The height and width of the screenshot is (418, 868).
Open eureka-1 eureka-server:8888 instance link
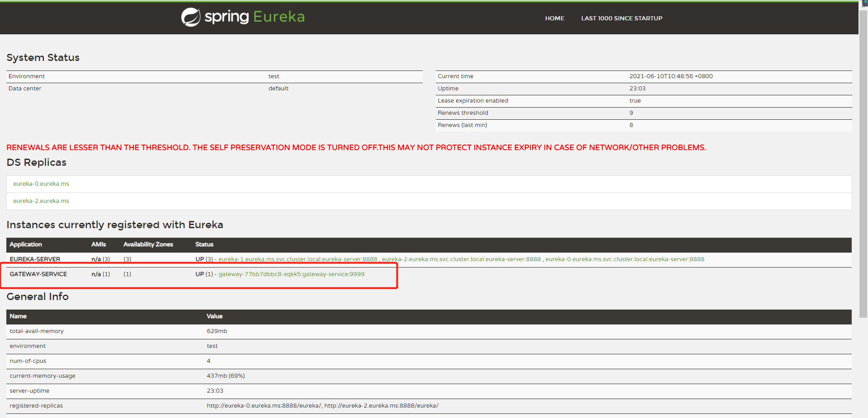click(x=297, y=259)
